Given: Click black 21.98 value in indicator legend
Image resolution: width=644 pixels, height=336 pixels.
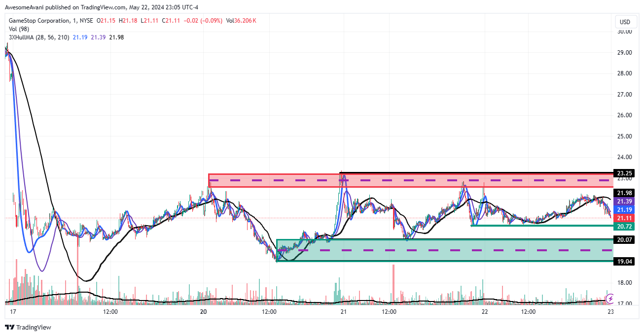Looking at the screenshot, I should tap(117, 37).
